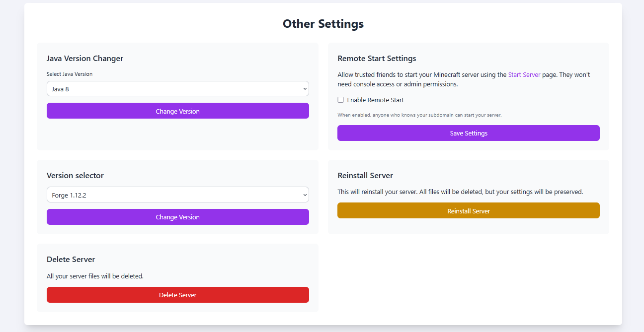644x332 pixels.
Task: Open the Forge 1.12.2 version dropdown
Action: click(x=177, y=195)
